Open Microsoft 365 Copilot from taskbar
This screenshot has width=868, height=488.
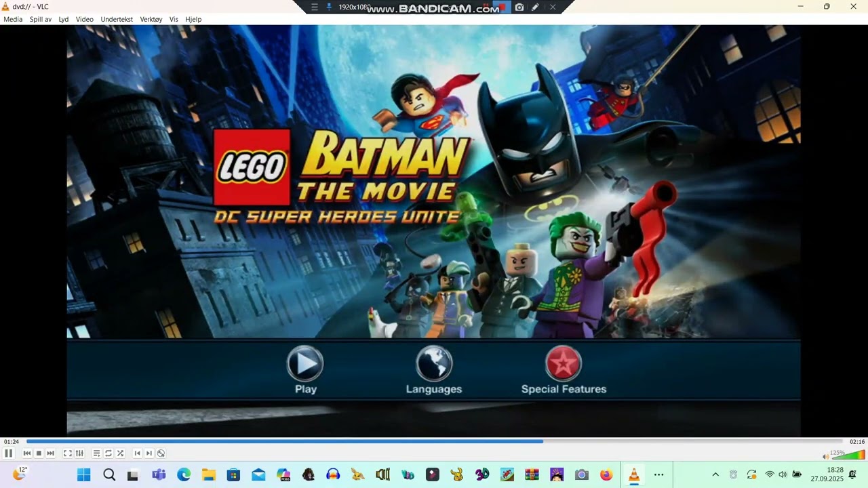(283, 474)
